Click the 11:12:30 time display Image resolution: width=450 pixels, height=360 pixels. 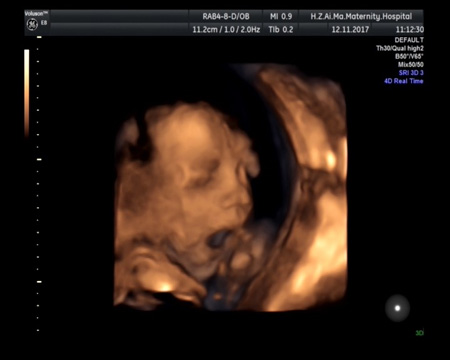click(410, 30)
